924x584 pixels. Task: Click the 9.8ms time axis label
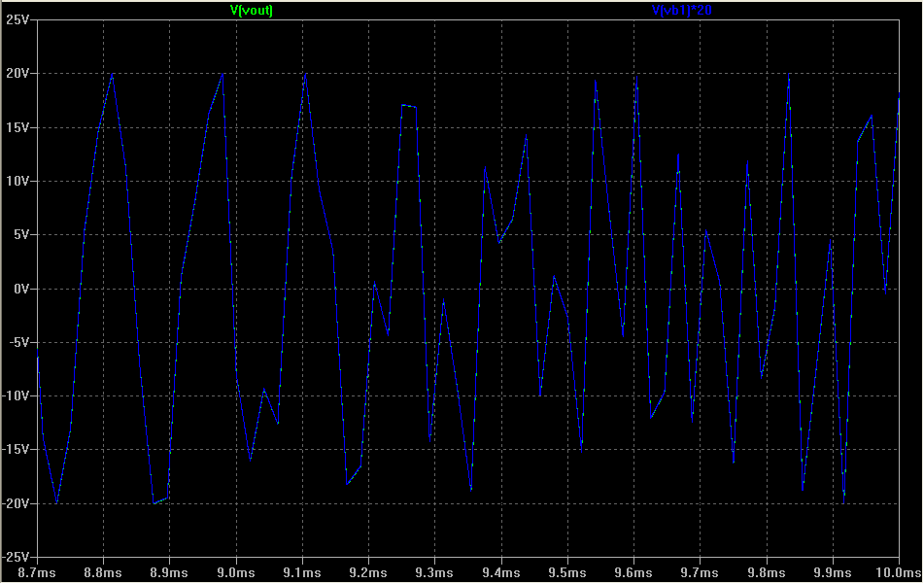coord(766,572)
